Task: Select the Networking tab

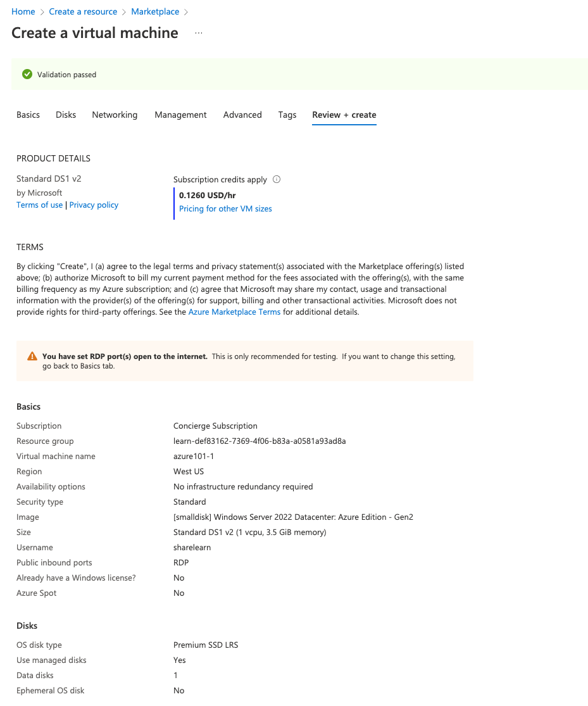Action: point(115,115)
